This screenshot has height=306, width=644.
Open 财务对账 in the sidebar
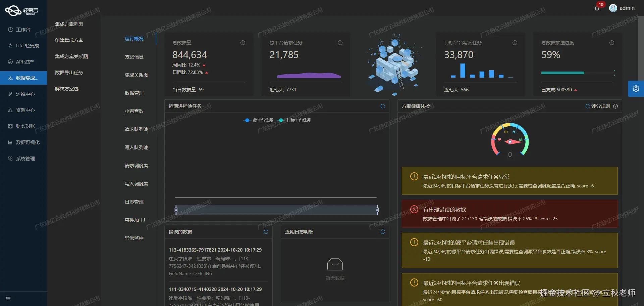click(x=23, y=126)
